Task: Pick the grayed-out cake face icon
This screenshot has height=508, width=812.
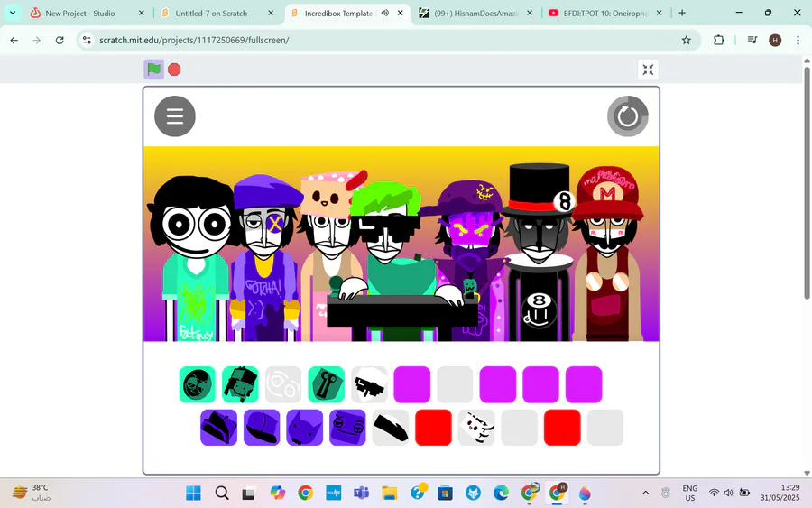Action: 477,427
